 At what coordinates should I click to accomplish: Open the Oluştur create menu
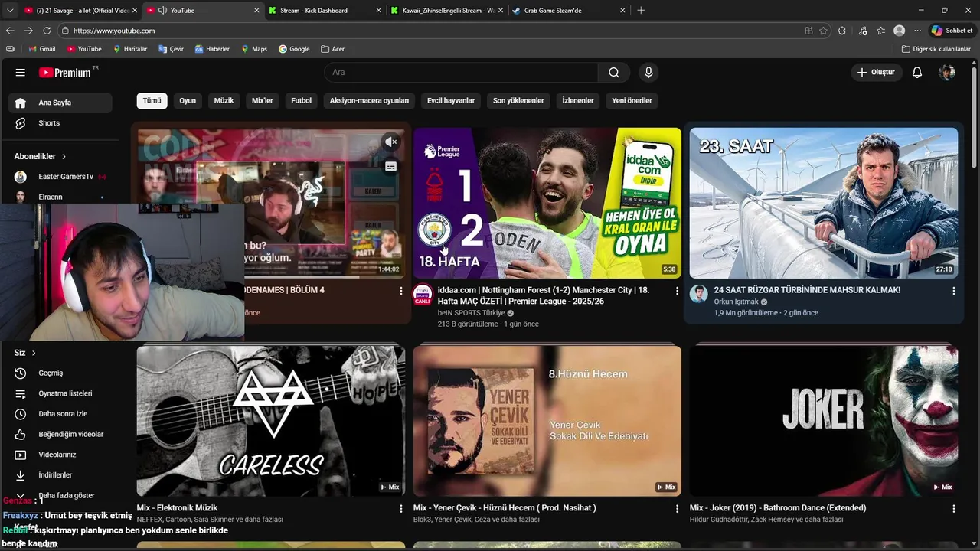[877, 73]
